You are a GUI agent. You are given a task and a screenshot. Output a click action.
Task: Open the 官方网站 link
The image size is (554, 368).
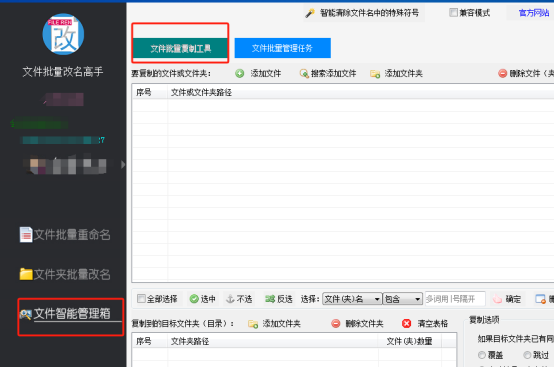click(x=534, y=13)
